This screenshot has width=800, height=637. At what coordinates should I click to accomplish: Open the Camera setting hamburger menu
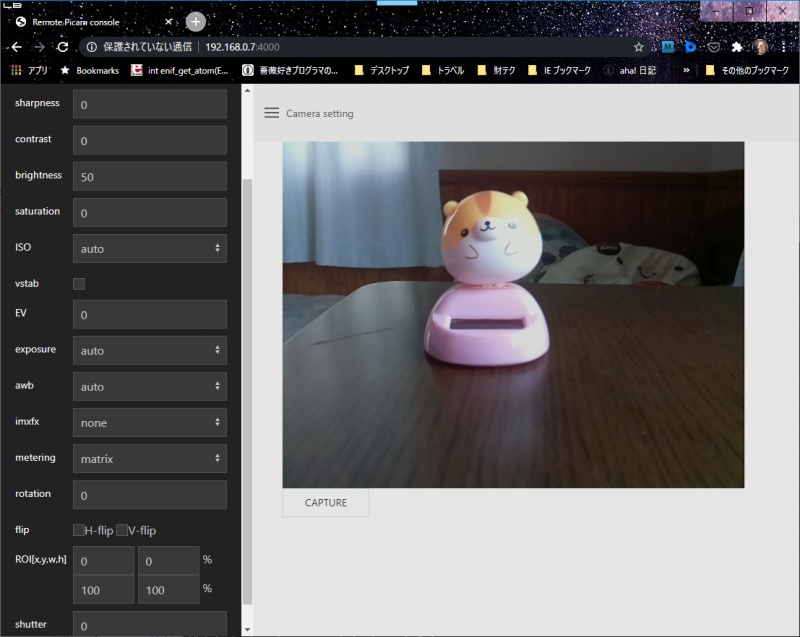pyautogui.click(x=271, y=113)
